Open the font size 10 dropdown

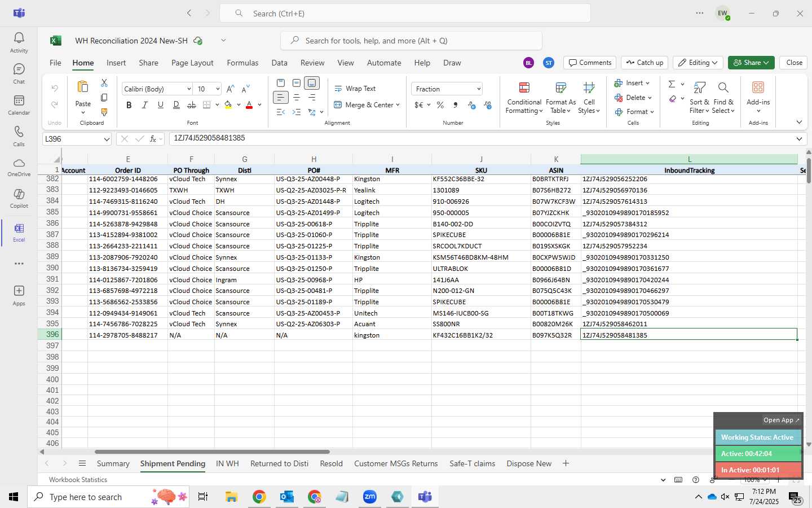pos(217,89)
